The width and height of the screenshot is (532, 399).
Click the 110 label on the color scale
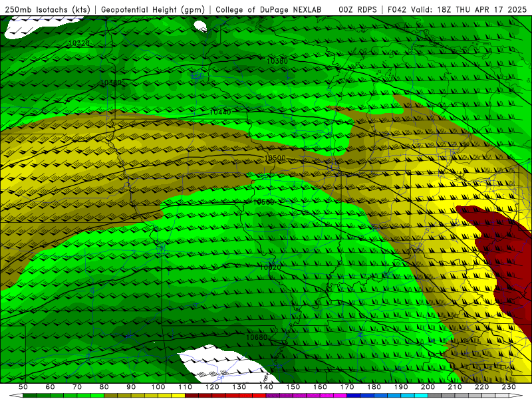point(186,387)
